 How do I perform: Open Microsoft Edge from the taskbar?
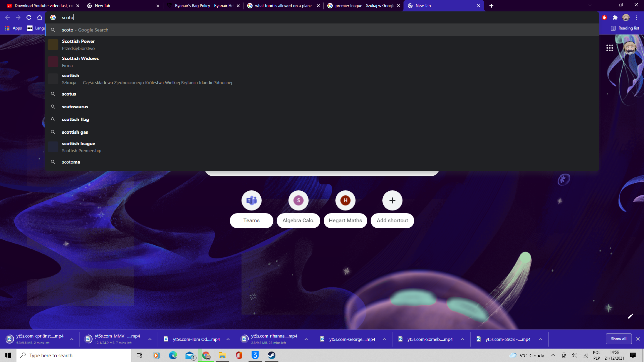click(x=173, y=355)
